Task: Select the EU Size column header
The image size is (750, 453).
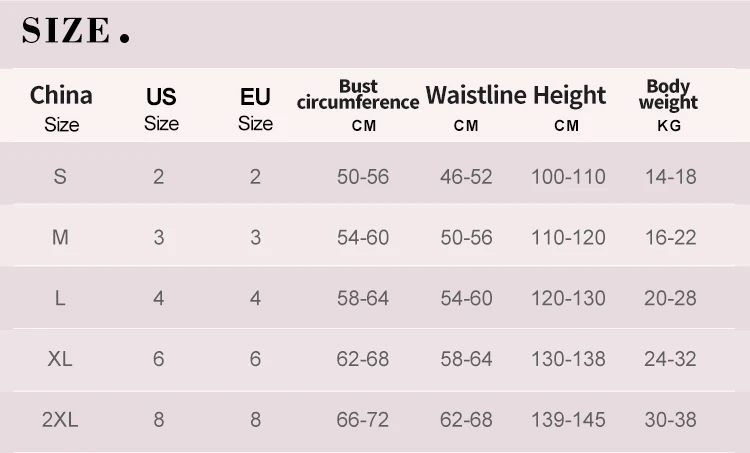Action: (255, 107)
